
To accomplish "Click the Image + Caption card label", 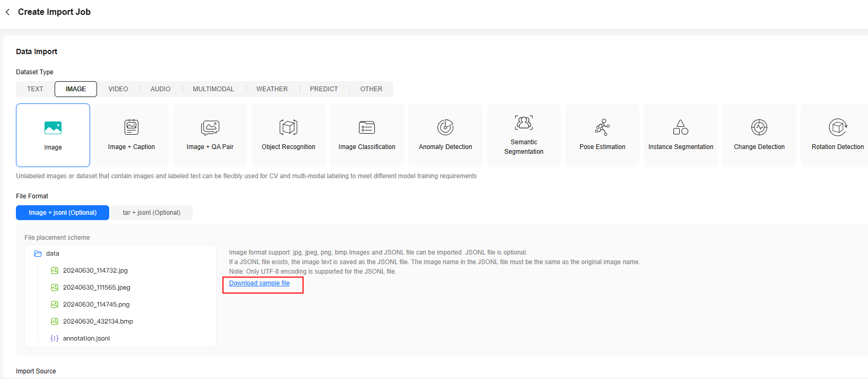I will pyautogui.click(x=131, y=147).
